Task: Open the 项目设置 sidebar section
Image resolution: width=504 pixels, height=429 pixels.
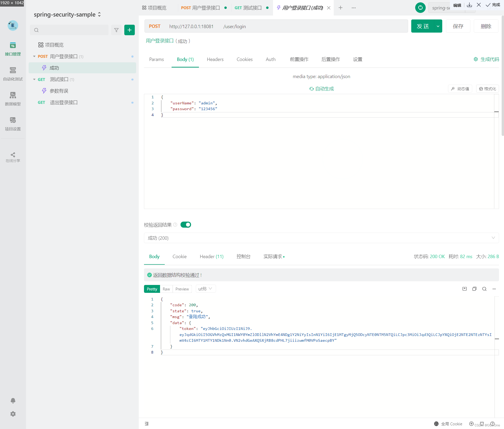Action: click(x=13, y=124)
